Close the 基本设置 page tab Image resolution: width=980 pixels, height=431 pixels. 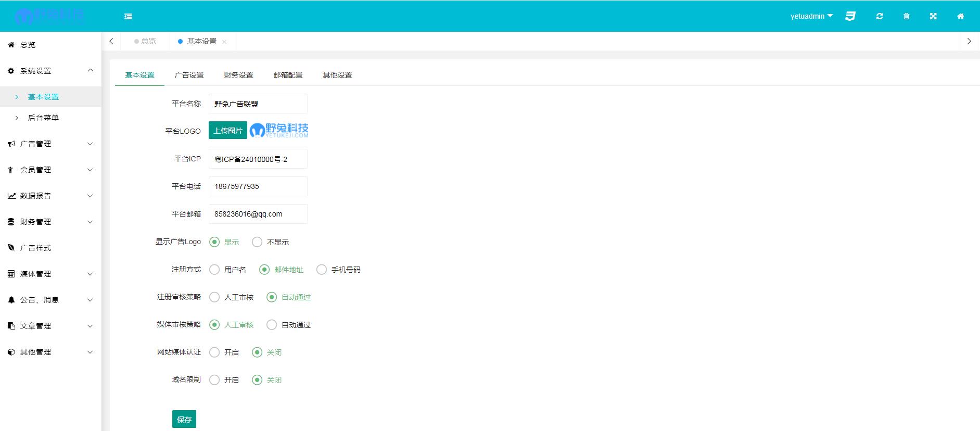point(224,42)
